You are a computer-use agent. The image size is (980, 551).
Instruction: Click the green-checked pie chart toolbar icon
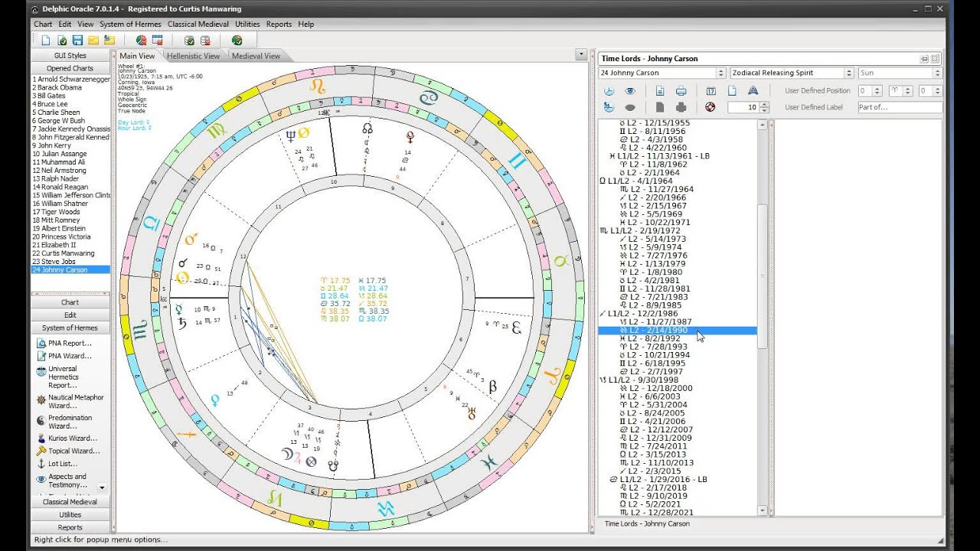point(237,40)
